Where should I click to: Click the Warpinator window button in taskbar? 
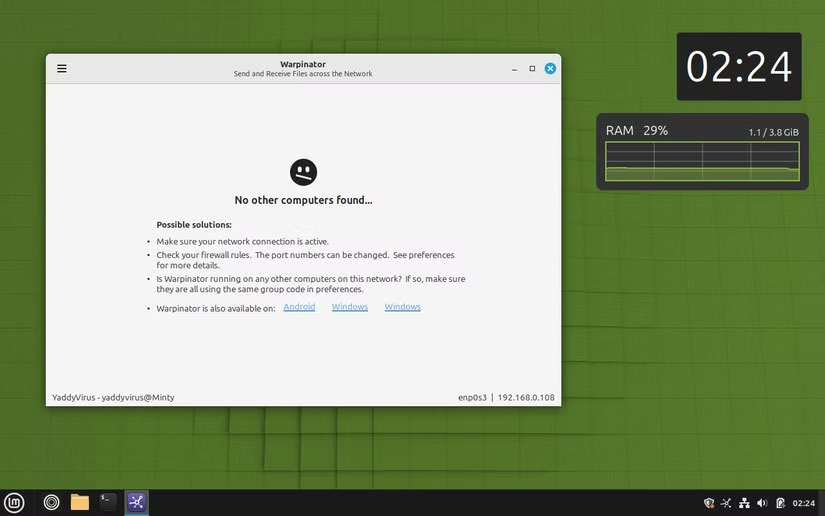[x=137, y=502]
